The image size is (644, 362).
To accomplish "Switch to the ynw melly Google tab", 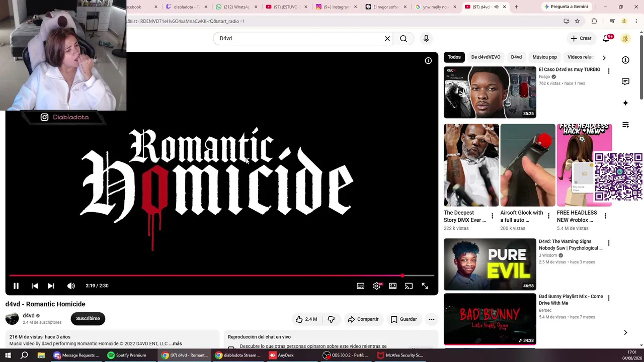I will pos(436,7).
